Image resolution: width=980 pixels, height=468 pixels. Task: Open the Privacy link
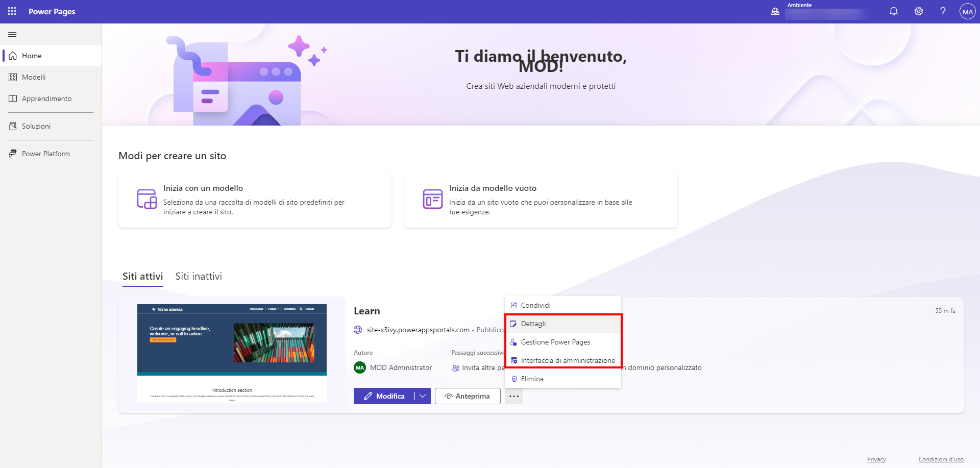coord(876,459)
